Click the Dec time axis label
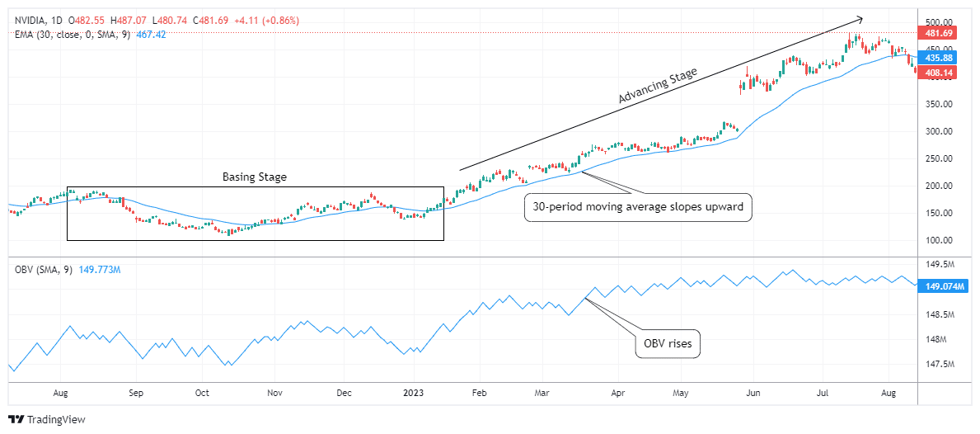This screenshot has height=434, width=980. coord(344,394)
